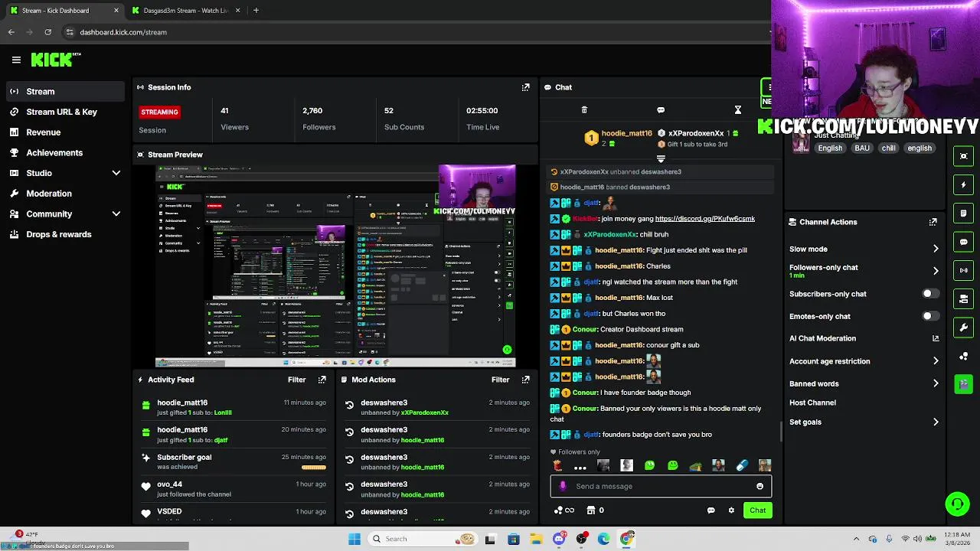
Task: Click the green Chat send button
Action: point(757,510)
